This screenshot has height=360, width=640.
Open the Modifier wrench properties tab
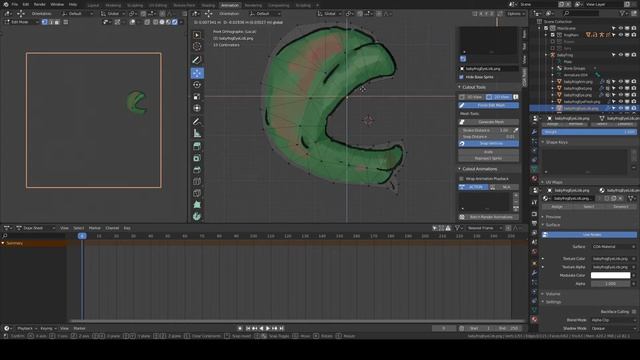tap(534, 131)
